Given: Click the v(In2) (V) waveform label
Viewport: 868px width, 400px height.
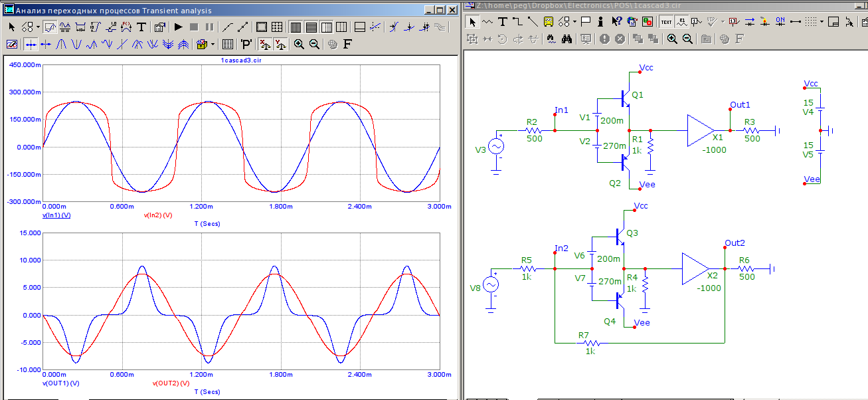Looking at the screenshot, I should point(158,215).
